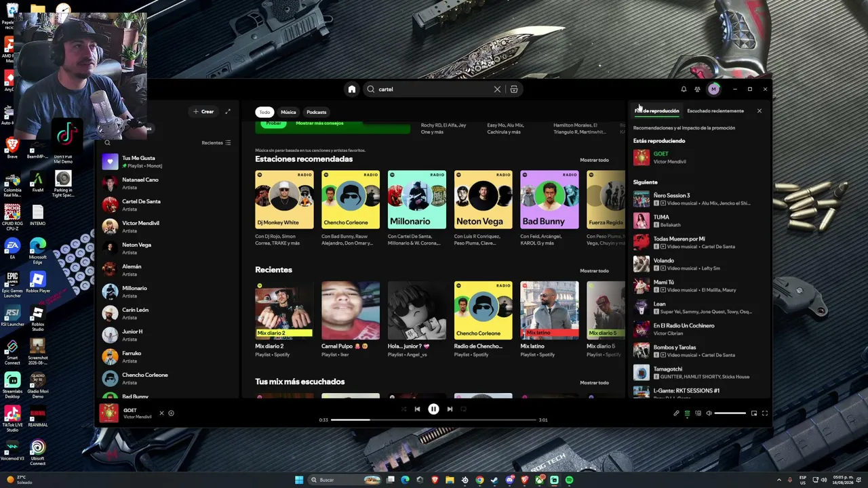This screenshot has height=488, width=868.
Task: Seek within the song progress bar
Action: (x=433, y=420)
